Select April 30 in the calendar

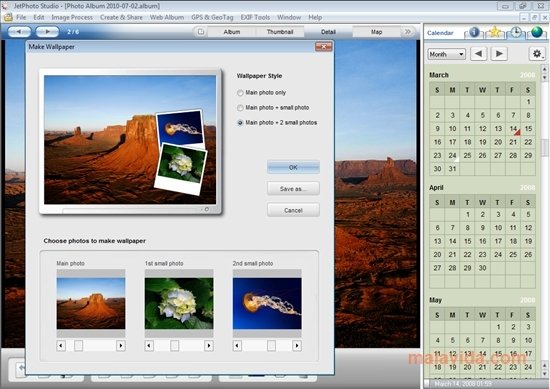483,268
